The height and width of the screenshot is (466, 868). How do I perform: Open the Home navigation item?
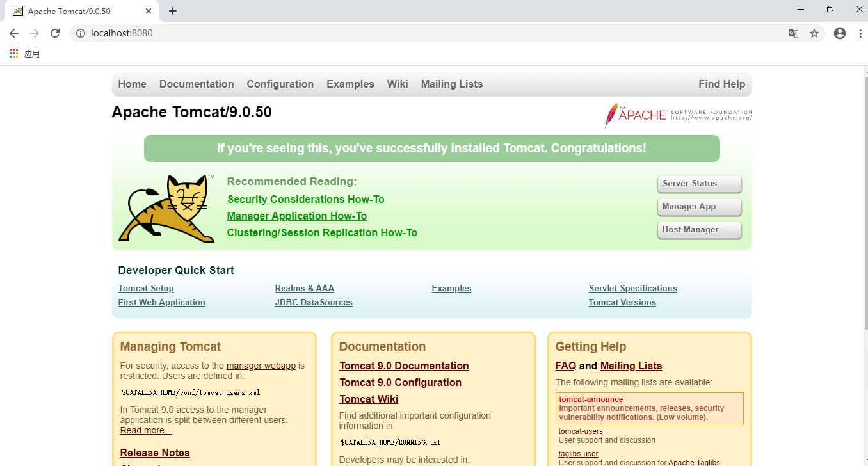tap(132, 84)
